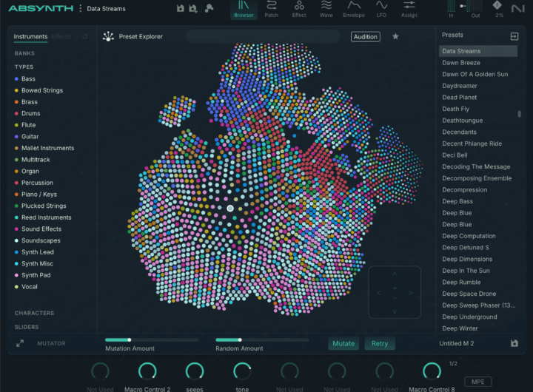Open the menu next to Absynth logo
Viewport: 533px width, 392px height.
coord(79,9)
